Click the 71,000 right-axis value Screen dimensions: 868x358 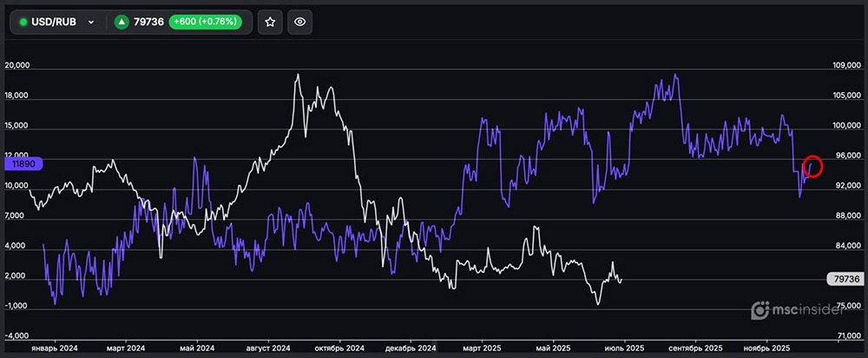845,335
